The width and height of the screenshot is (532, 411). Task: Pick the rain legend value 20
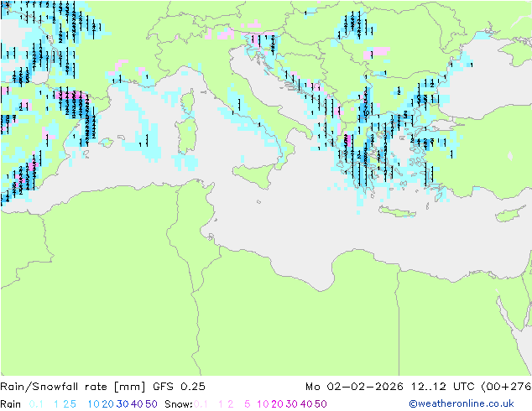[108, 404]
